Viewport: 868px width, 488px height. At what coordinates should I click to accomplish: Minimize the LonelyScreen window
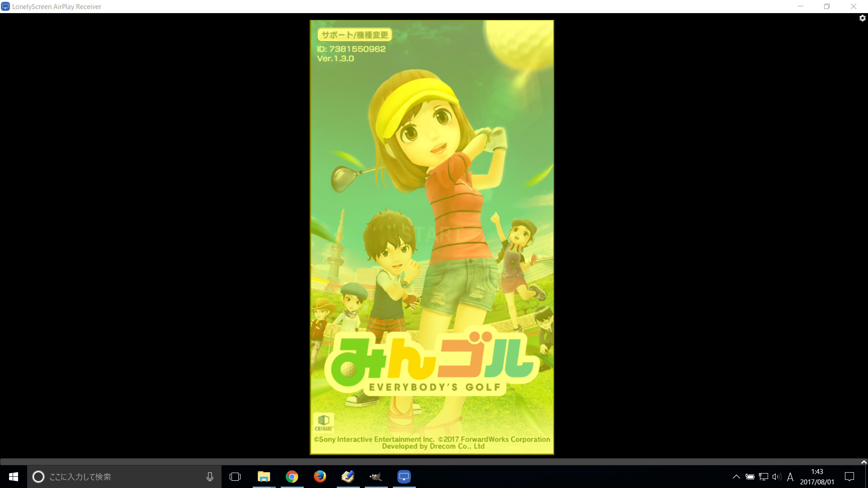801,6
